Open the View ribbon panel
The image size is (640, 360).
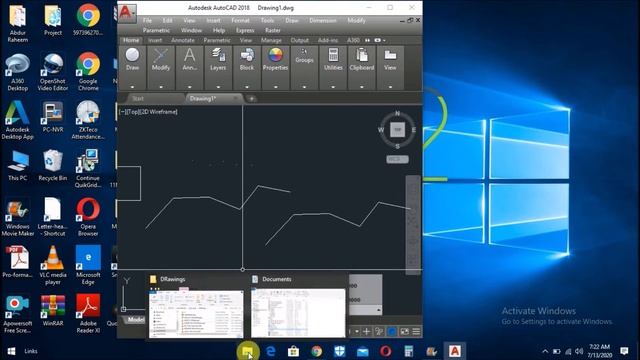tap(390, 60)
